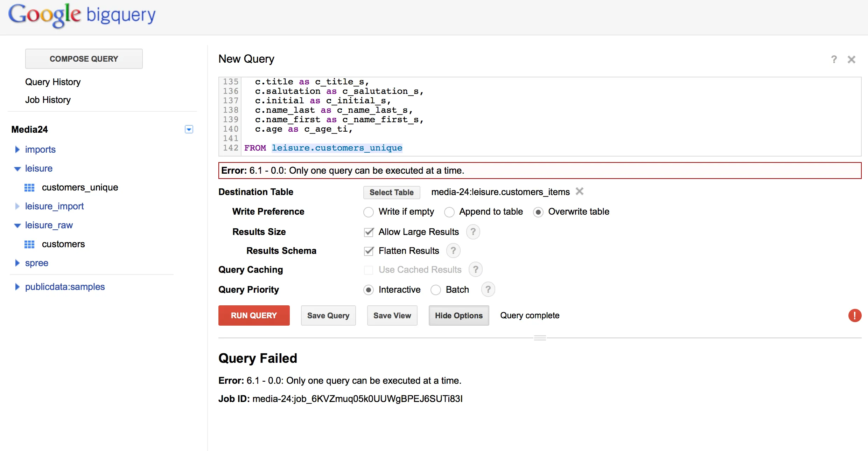Click the Job ID text in results

(341, 399)
